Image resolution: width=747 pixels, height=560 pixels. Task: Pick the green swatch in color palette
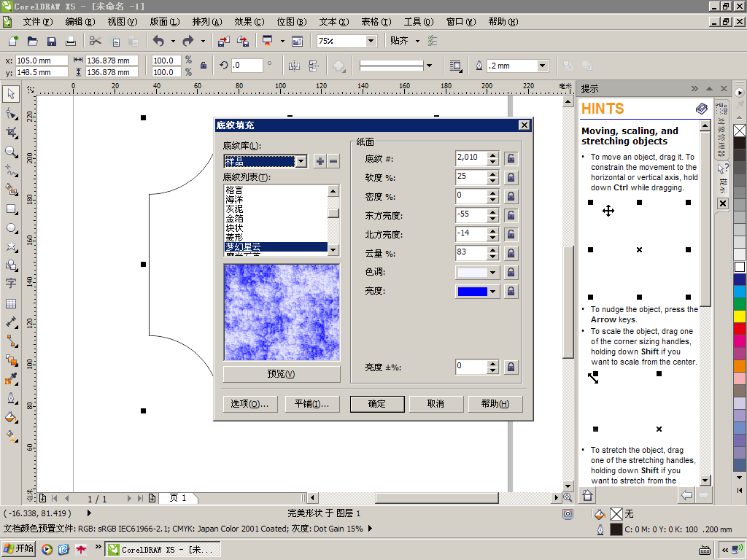click(740, 304)
